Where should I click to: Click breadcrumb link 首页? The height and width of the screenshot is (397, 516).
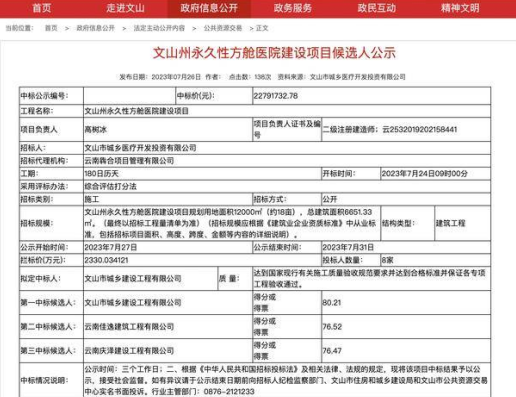click(x=51, y=28)
